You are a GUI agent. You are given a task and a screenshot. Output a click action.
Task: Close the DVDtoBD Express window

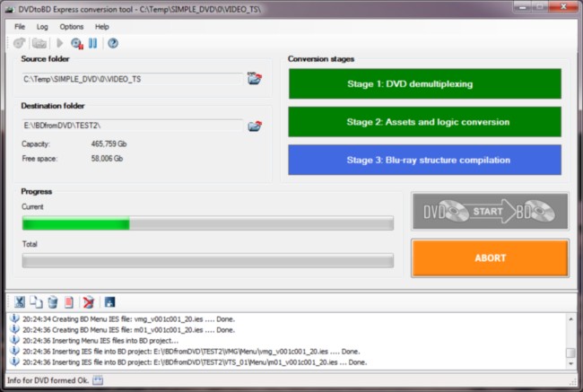pyautogui.click(x=563, y=6)
